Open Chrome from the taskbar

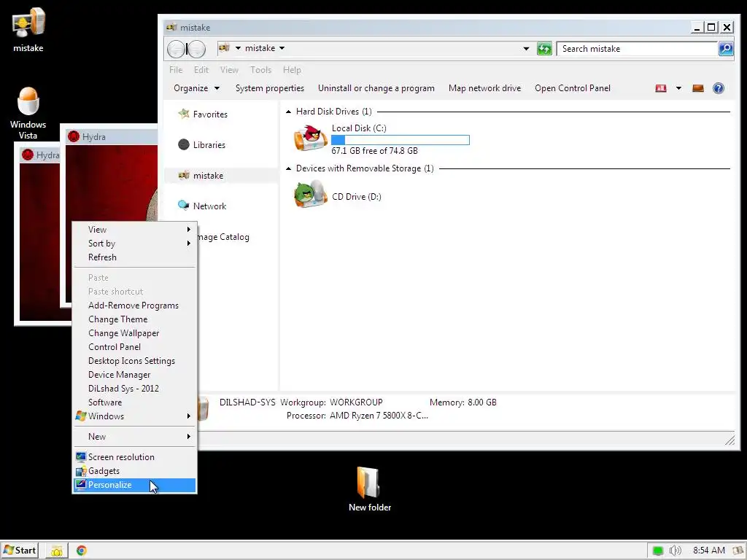coord(82,551)
